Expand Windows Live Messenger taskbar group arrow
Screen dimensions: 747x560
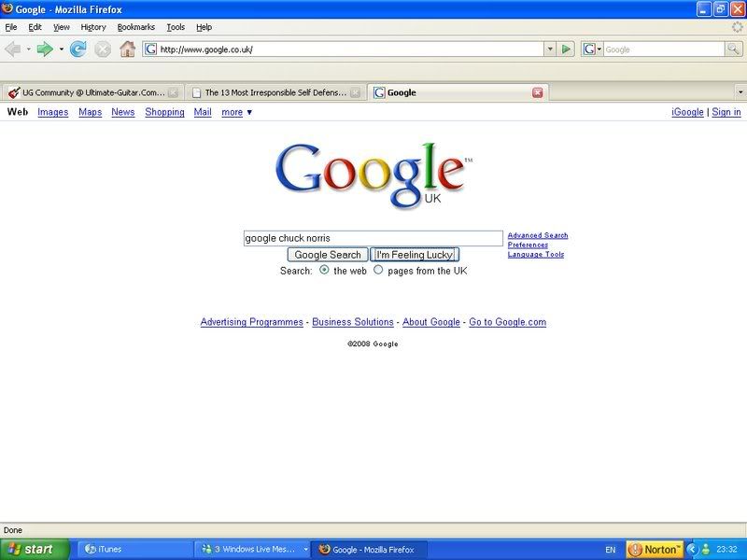(x=305, y=549)
